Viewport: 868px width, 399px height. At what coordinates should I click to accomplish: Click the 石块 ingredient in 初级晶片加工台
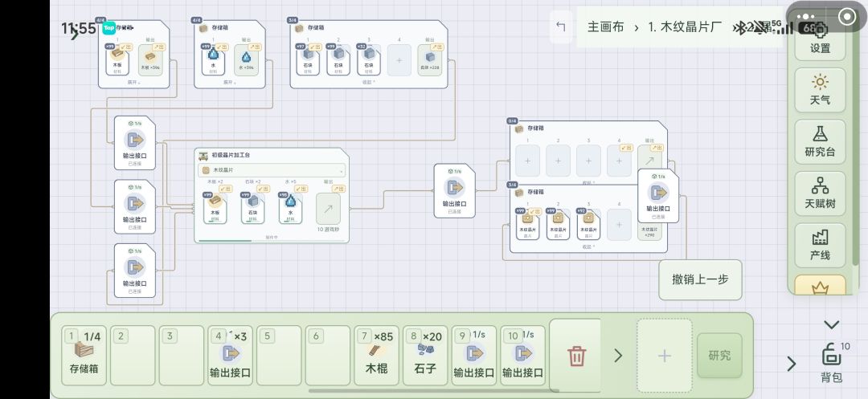click(x=252, y=207)
